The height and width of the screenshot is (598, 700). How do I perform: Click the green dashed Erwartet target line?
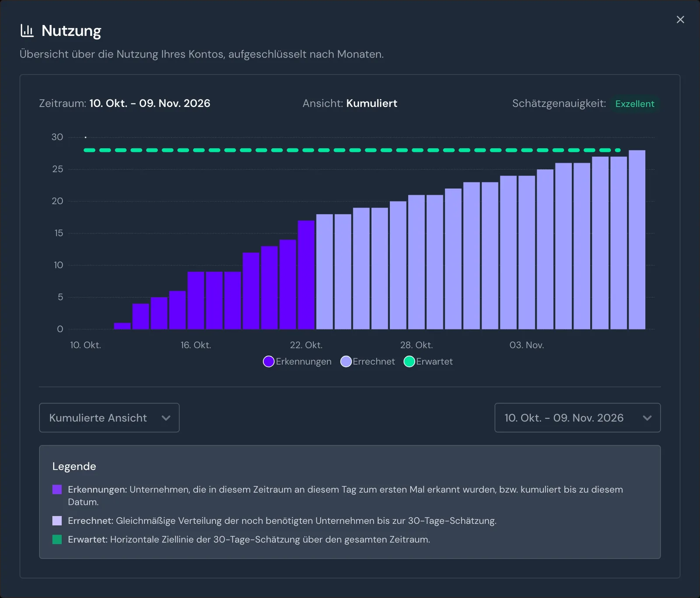pos(352,150)
